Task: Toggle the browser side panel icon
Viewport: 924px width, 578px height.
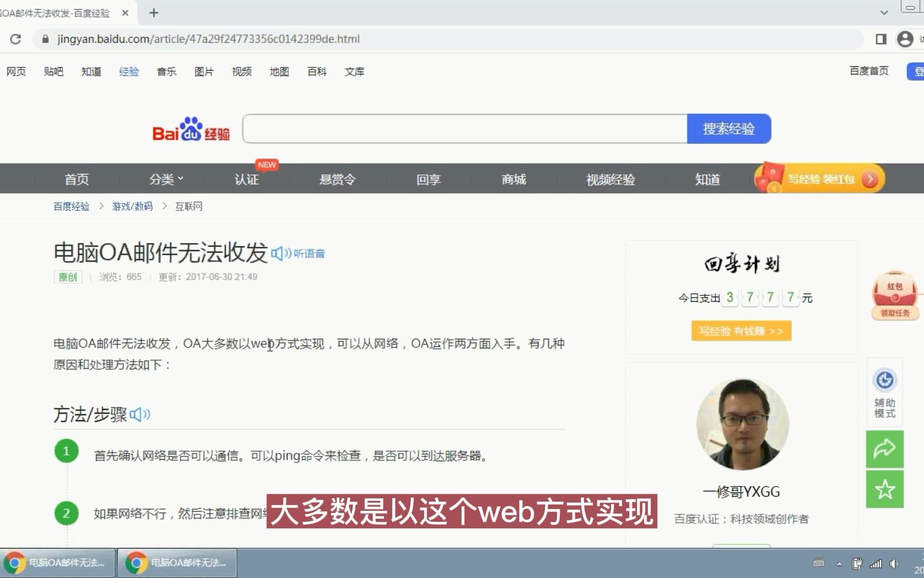Action: [881, 39]
